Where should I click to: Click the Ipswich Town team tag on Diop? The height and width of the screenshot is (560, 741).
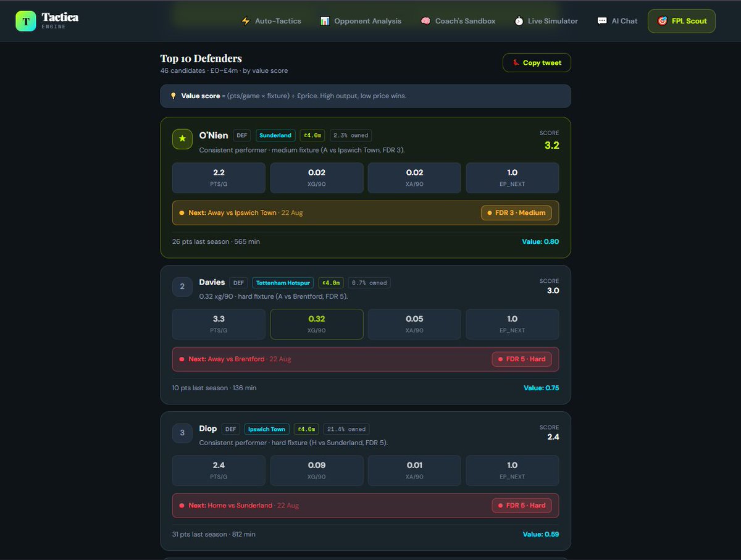pos(267,429)
